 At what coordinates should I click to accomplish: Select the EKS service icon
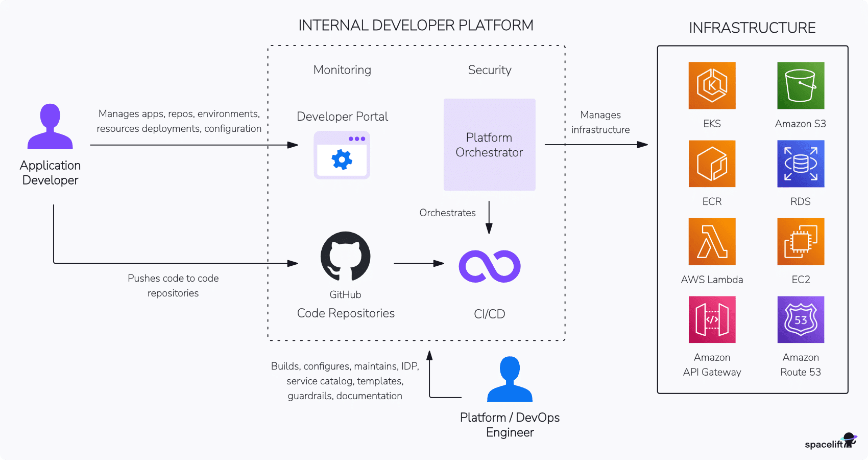(712, 86)
